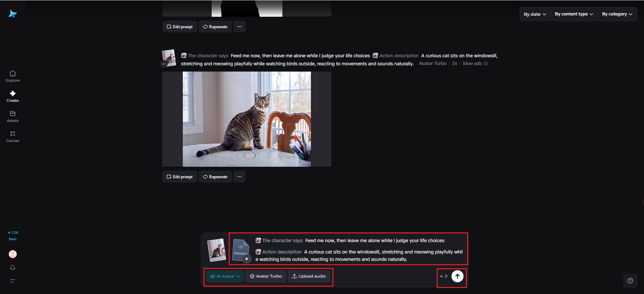Expand the By category filter
The height and width of the screenshot is (294, 644).
(617, 14)
